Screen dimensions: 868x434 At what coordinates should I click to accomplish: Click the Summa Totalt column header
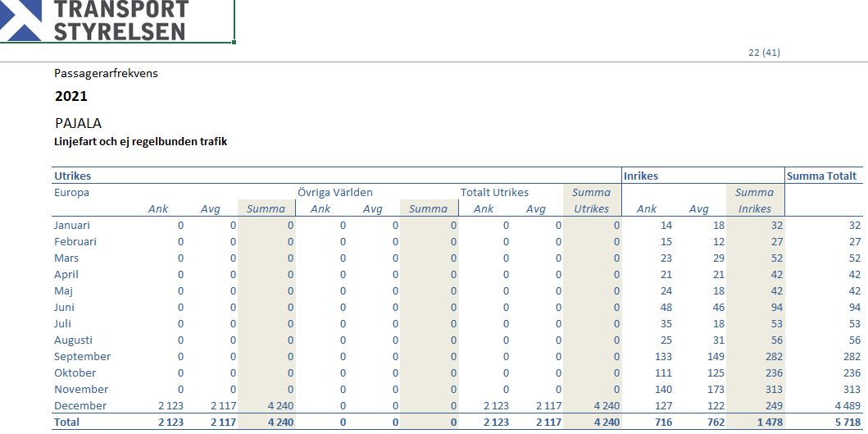coord(821,176)
